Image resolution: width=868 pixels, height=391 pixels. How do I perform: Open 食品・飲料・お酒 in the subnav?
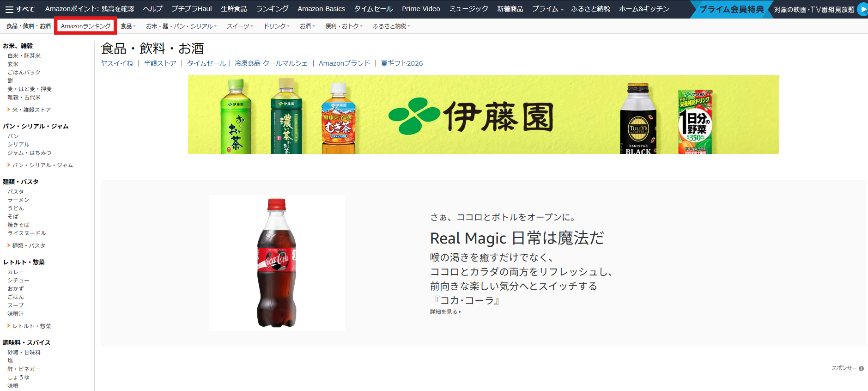(x=29, y=26)
